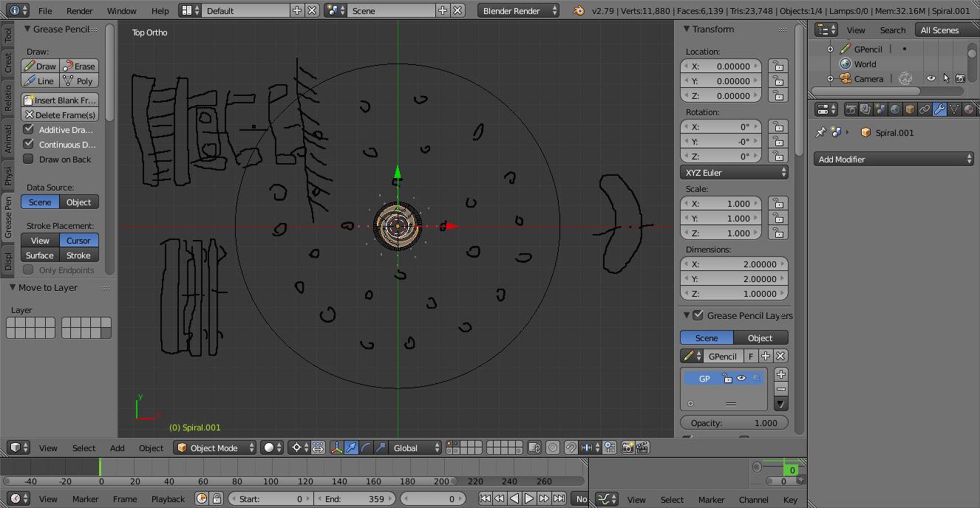Click OpenGL render animation clapper icon

pos(643,447)
